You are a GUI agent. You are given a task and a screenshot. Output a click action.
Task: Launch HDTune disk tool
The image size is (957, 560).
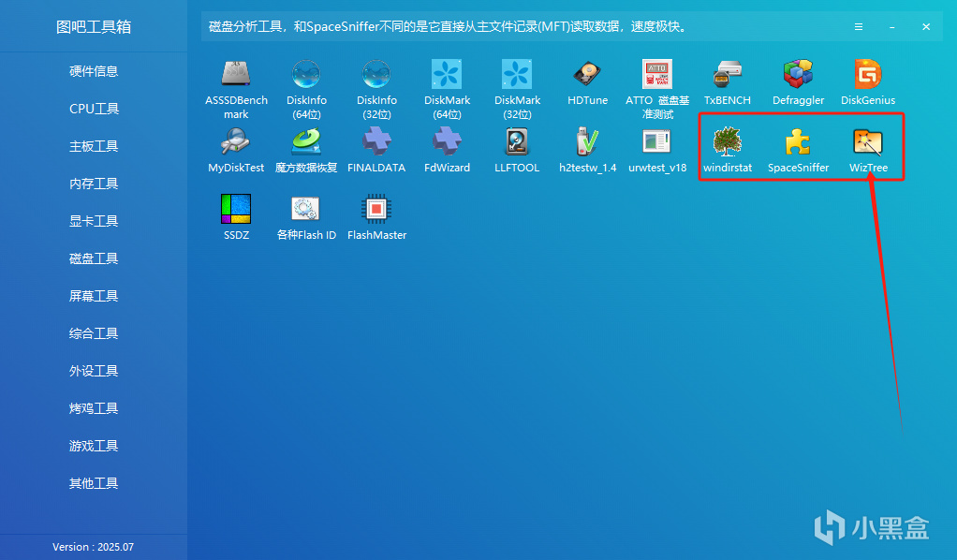coord(587,82)
